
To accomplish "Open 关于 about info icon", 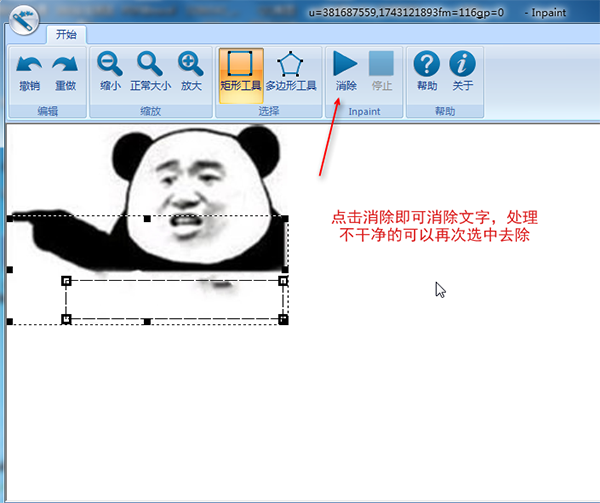I will click(x=463, y=72).
